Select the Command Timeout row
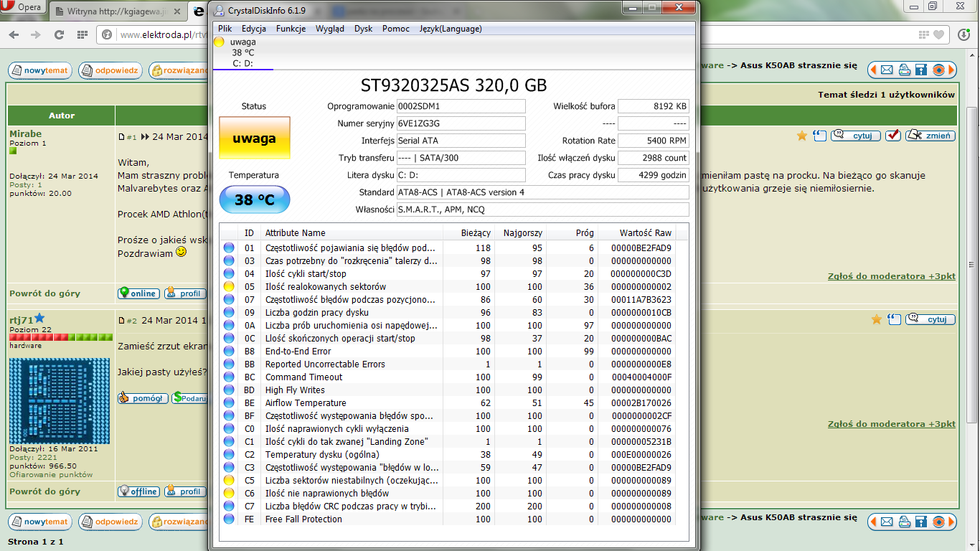 point(448,377)
